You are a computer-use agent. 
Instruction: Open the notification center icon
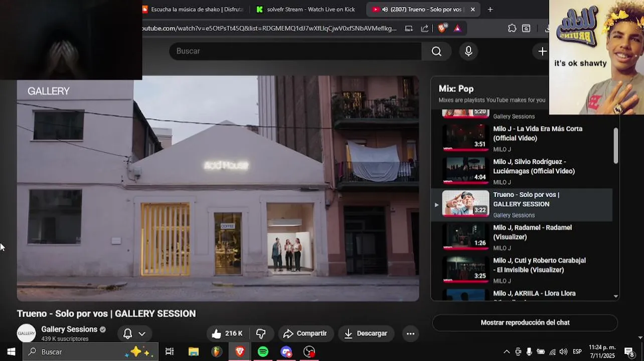(629, 351)
